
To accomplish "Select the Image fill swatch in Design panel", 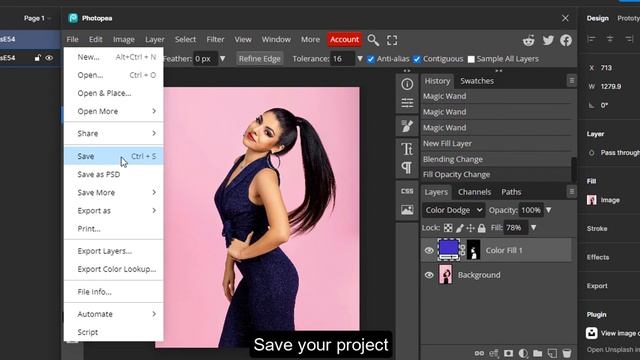I will pos(591,200).
